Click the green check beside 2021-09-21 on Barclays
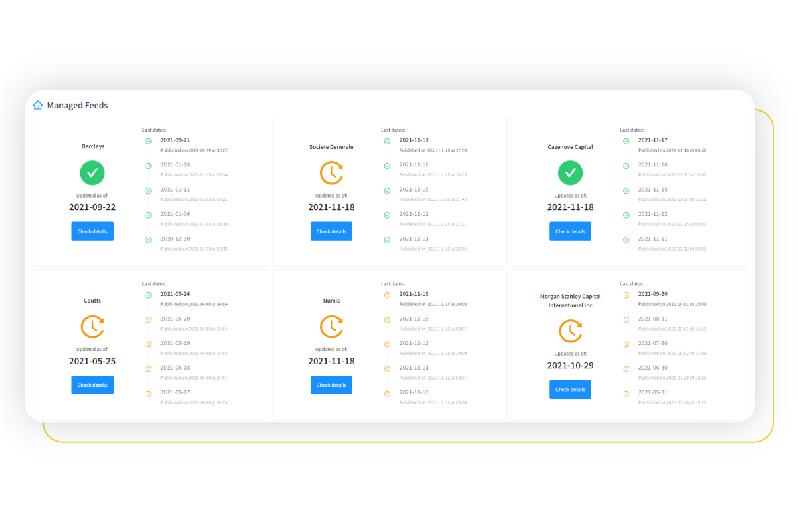Image resolution: width=798 pixels, height=532 pixels. coord(148,141)
